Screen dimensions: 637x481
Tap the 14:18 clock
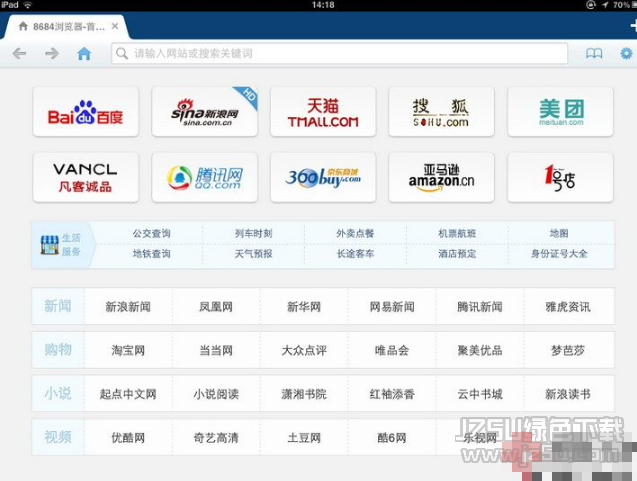[323, 5]
